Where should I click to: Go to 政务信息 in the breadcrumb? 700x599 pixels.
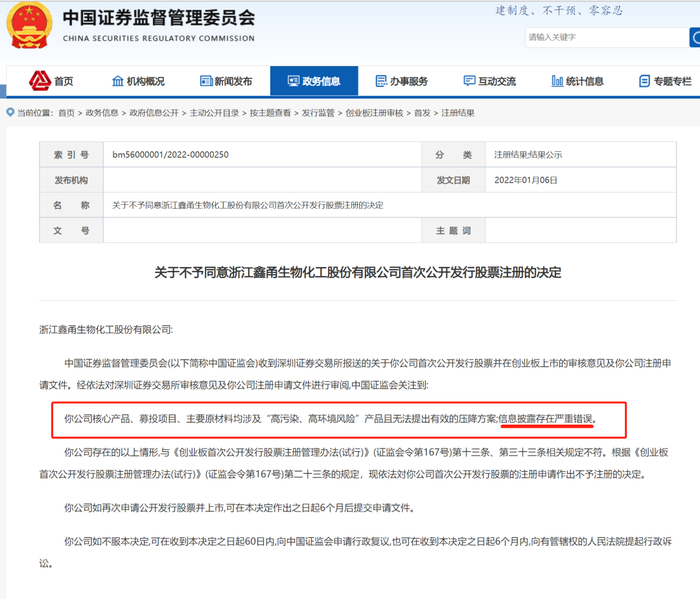point(102,113)
